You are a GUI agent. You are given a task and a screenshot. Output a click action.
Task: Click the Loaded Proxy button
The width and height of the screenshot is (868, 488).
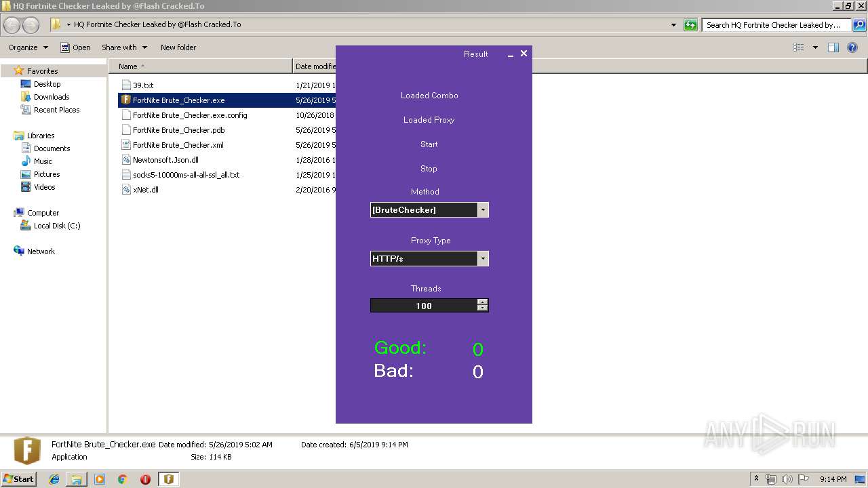point(429,120)
